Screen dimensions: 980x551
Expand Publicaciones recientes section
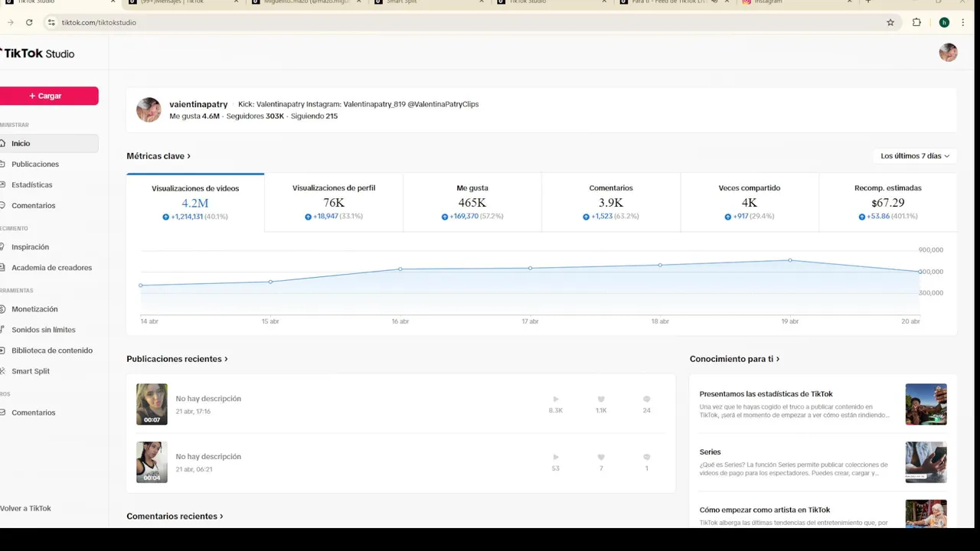[x=177, y=359]
